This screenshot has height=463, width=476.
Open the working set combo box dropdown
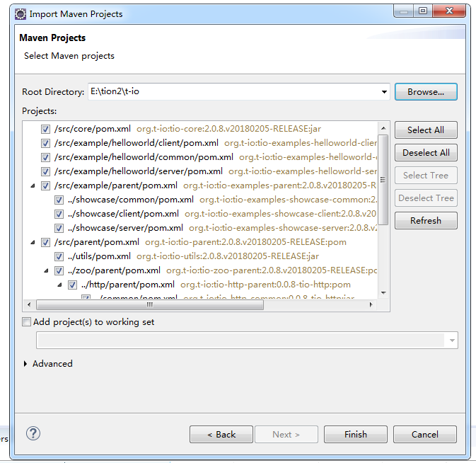click(452, 341)
